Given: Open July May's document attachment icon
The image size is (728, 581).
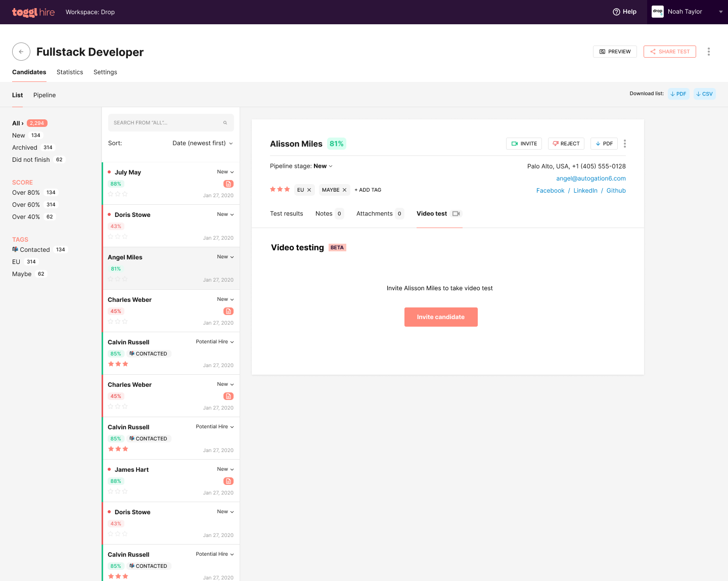Looking at the screenshot, I should coord(229,184).
